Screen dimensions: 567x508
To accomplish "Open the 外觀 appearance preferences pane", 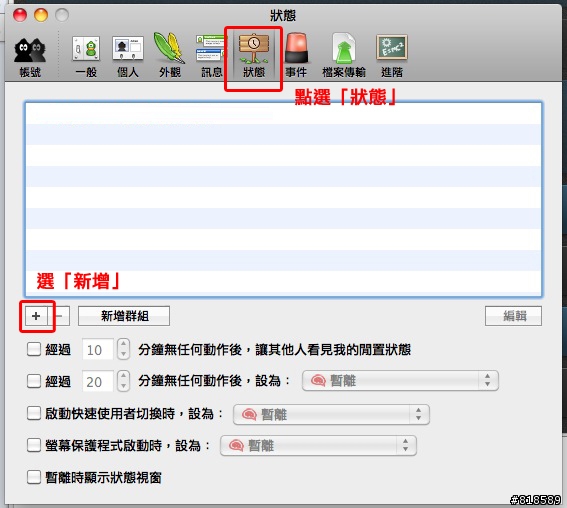I will pos(170,56).
